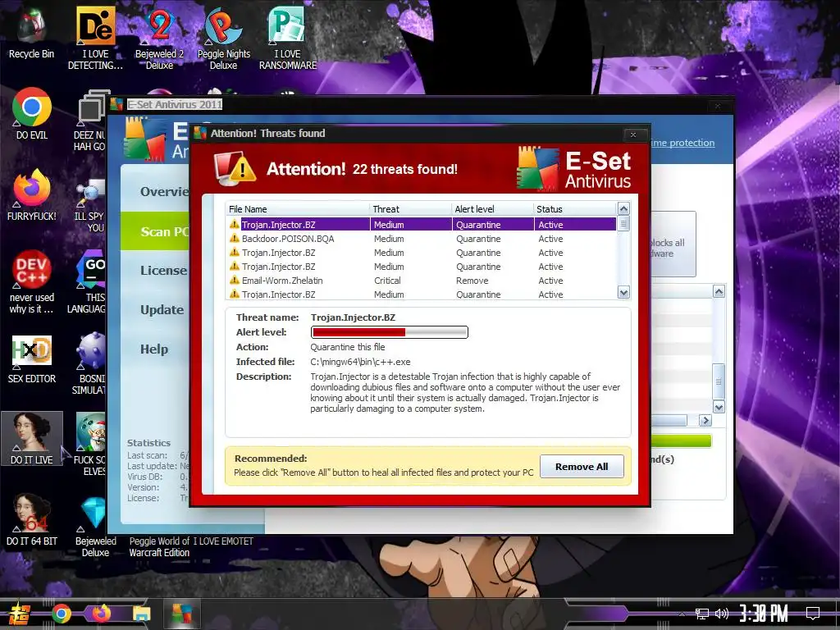Select the highlighted Trojan.Injector.BZ first row
The width and height of the screenshot is (840, 630).
[x=422, y=225]
